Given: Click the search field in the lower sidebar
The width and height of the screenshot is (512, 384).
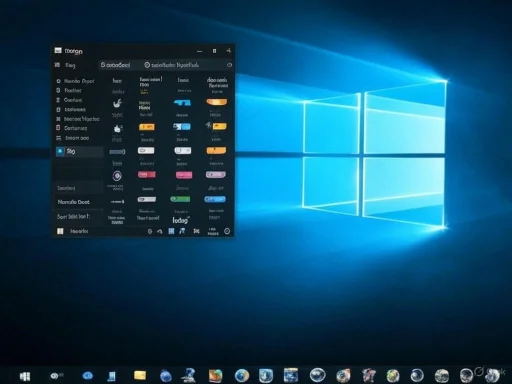Looking at the screenshot, I should tap(79, 188).
